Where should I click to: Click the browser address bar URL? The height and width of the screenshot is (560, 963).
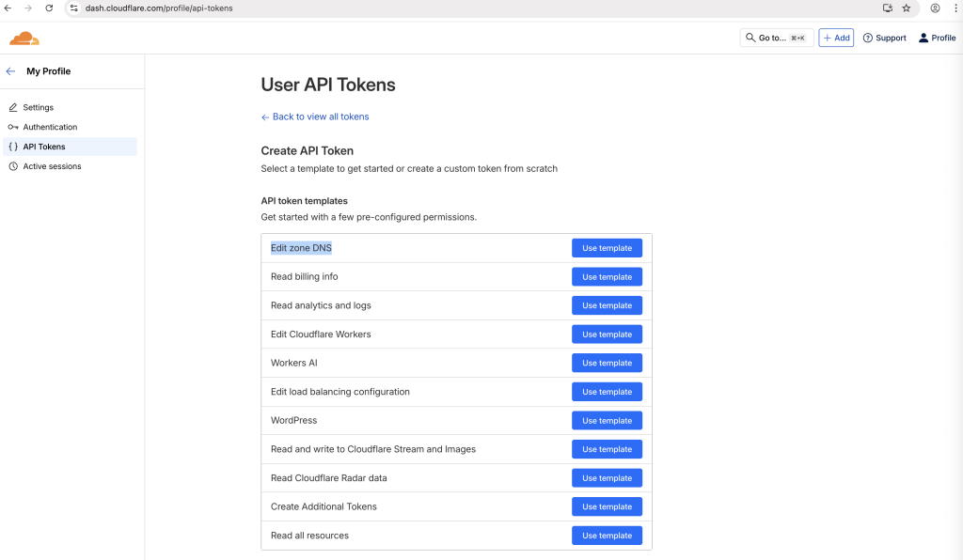pyautogui.click(x=160, y=8)
